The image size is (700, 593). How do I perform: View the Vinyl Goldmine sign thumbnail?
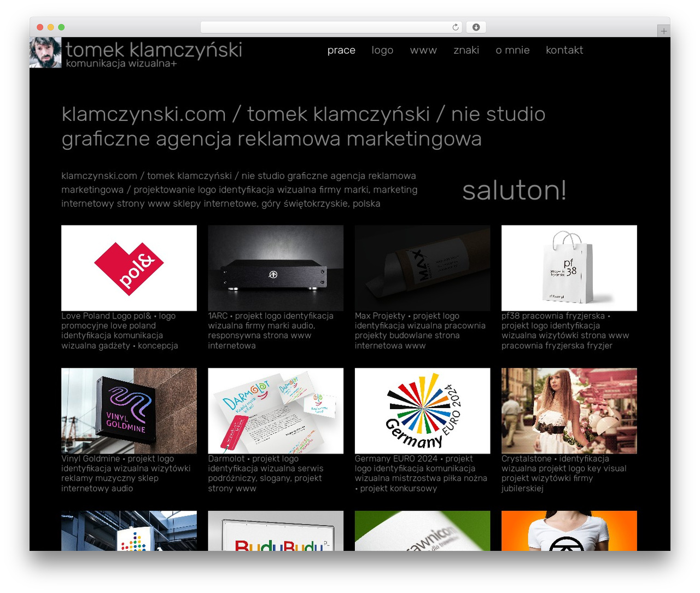point(129,411)
